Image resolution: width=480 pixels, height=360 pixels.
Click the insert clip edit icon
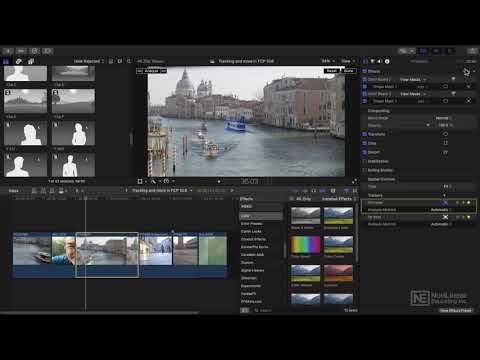(x=43, y=191)
